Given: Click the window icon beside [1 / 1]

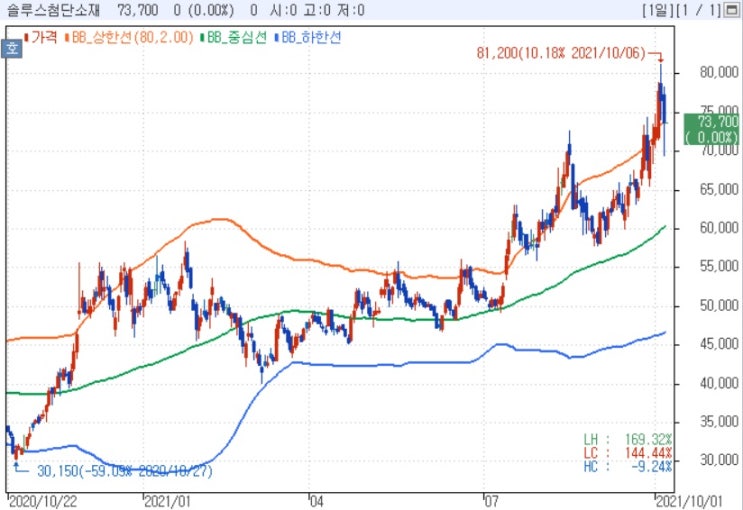Looking at the screenshot, I should tap(733, 10).
